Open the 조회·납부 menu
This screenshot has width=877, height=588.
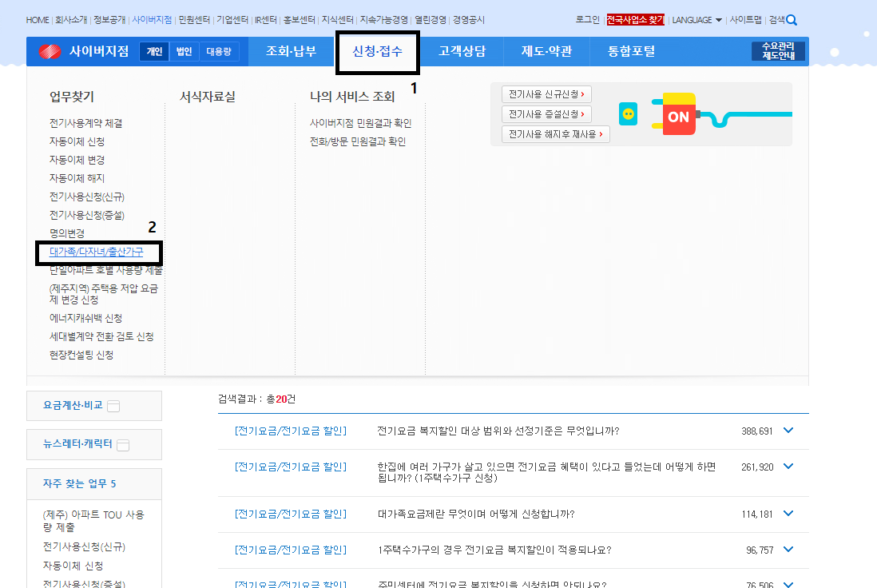coord(291,52)
